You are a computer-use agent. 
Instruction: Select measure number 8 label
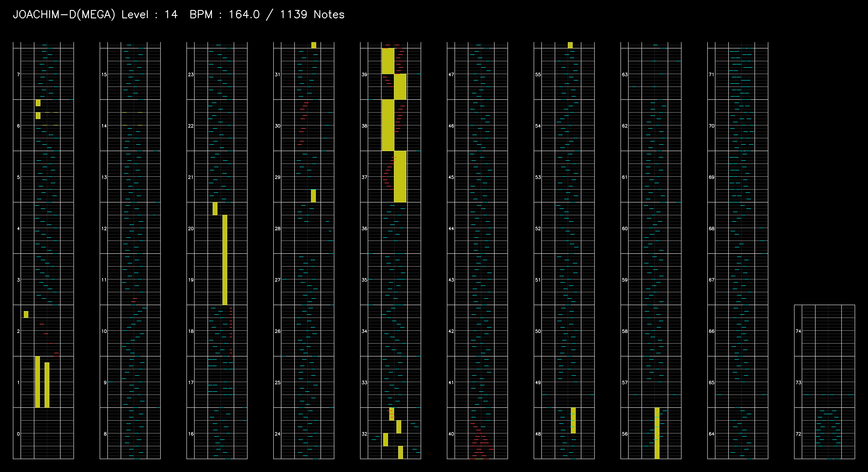105,434
